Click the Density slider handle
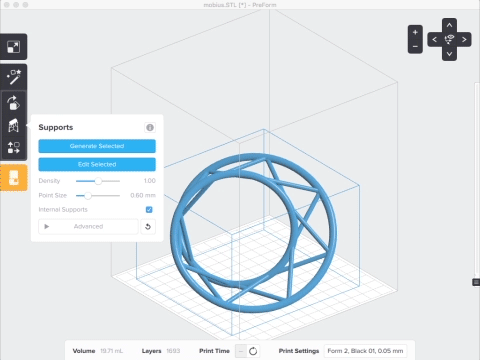 [x=98, y=181]
